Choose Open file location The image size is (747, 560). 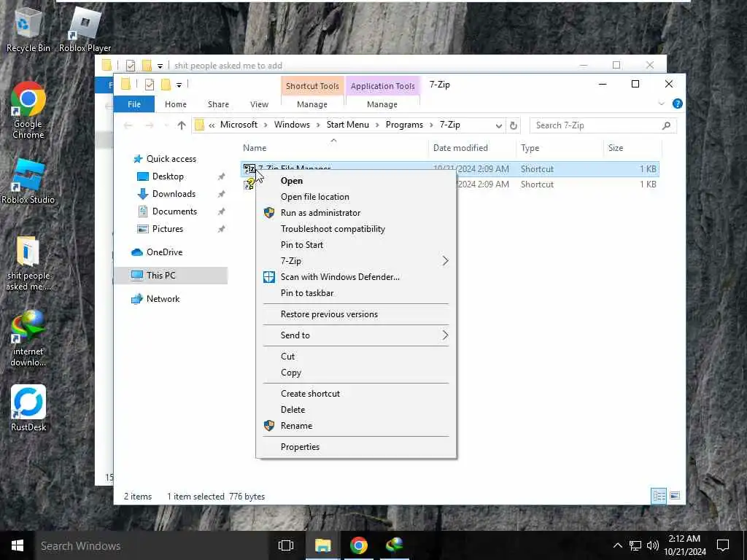tap(356, 197)
